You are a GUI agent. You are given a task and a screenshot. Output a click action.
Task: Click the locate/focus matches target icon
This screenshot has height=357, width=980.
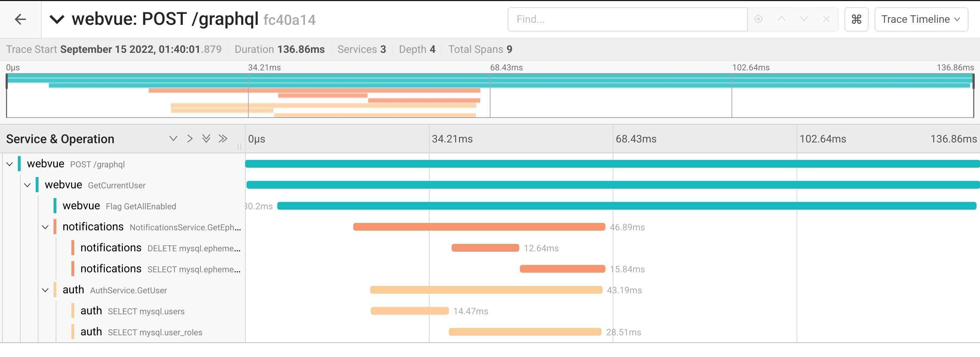(758, 19)
